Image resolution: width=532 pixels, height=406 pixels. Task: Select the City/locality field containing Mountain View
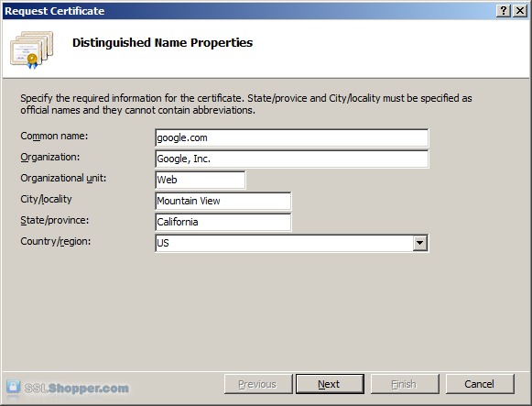[x=223, y=201]
